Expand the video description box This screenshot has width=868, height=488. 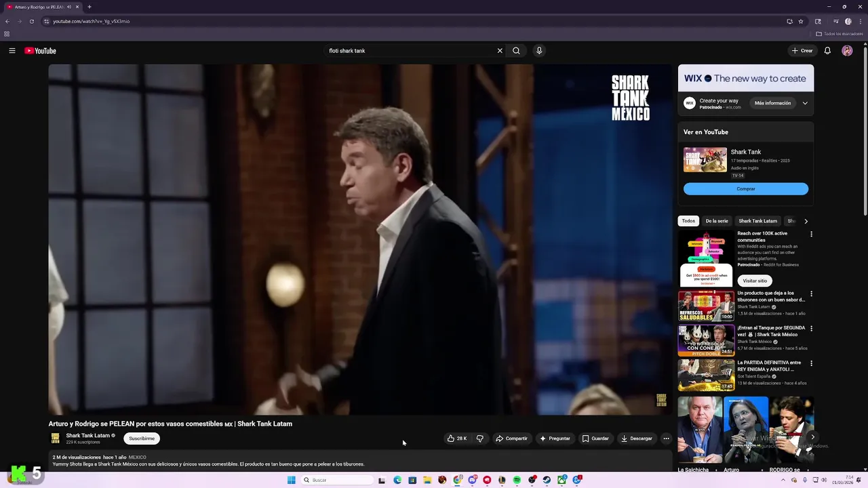point(359,461)
